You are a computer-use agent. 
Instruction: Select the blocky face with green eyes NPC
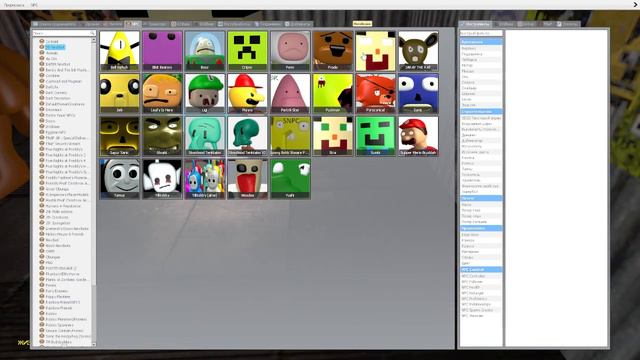click(333, 136)
